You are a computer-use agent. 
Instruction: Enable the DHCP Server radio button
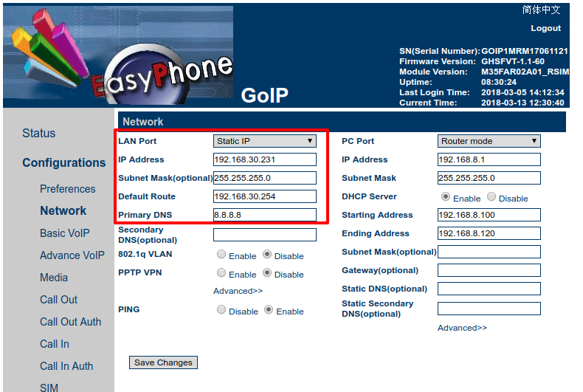click(x=446, y=198)
